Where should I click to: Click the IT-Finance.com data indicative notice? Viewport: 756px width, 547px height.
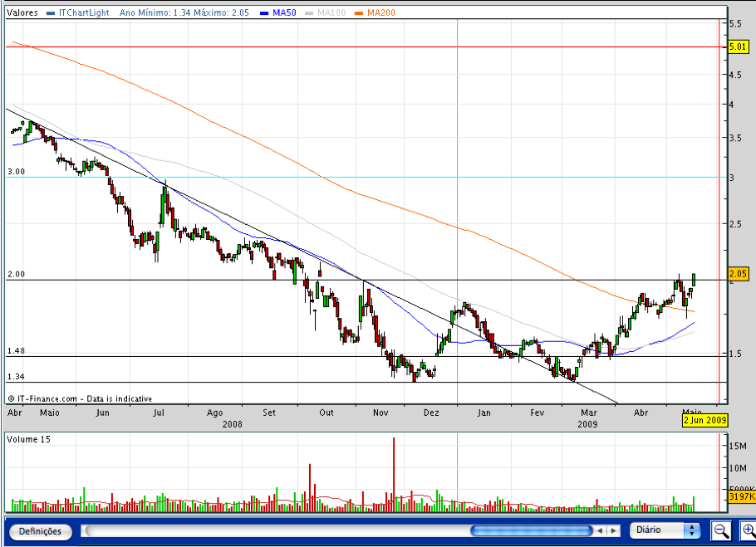(x=80, y=398)
